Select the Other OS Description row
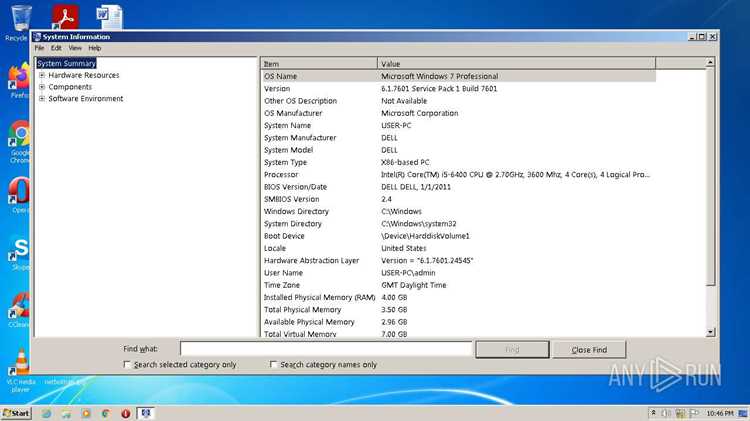Viewport: 750px width, 421px height. [458, 101]
